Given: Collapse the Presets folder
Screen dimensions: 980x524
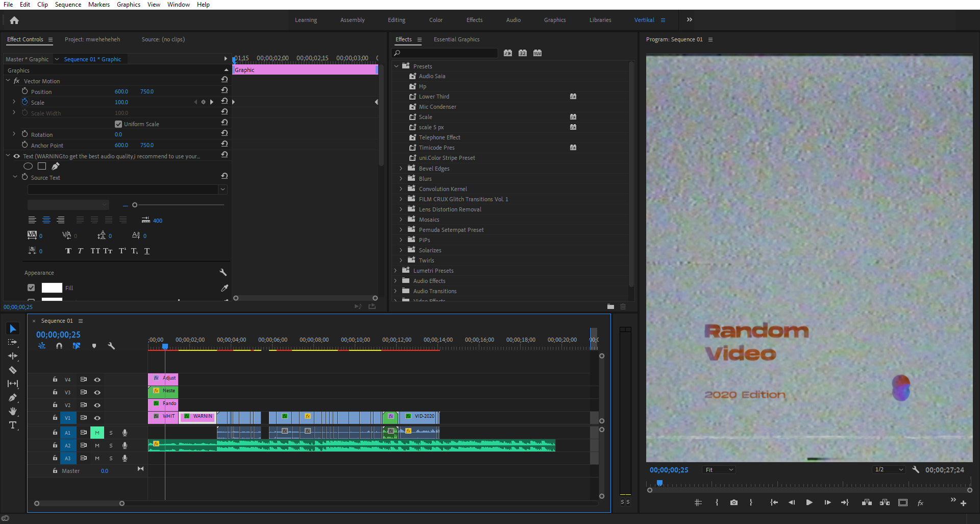Looking at the screenshot, I should (x=396, y=66).
